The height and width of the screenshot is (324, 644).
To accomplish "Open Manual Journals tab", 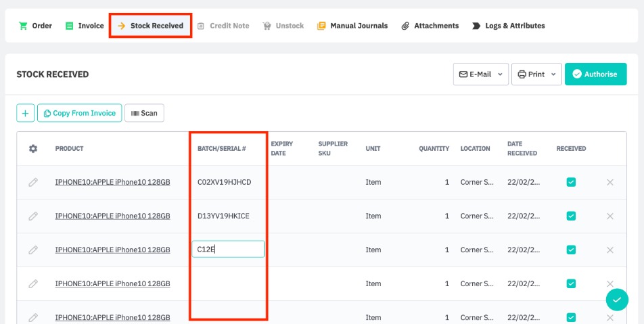I will click(352, 26).
